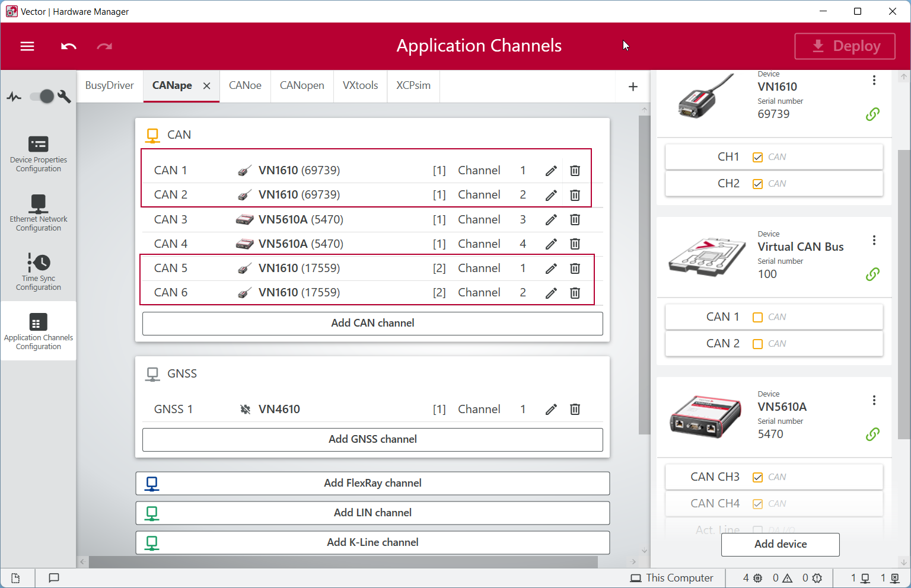
Task: Click the device panel vertical scrollbar
Action: tap(904, 294)
